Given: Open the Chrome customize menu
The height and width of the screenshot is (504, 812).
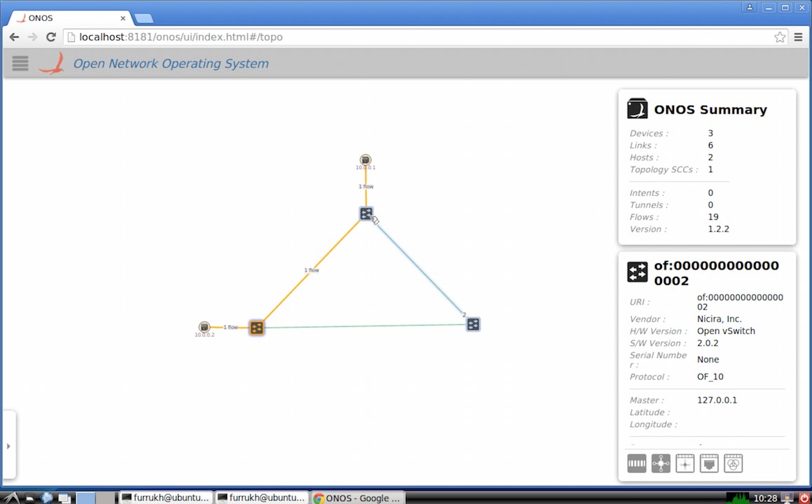Looking at the screenshot, I should tap(798, 36).
